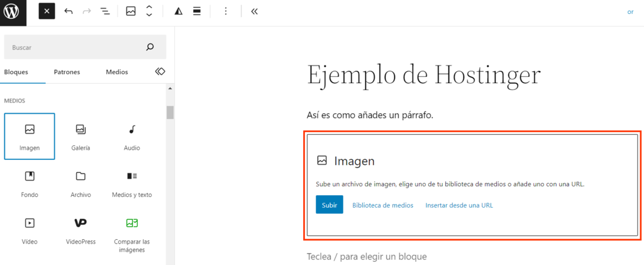Open Biblioteca de medios link
Image resolution: width=644 pixels, height=265 pixels.
pyautogui.click(x=383, y=205)
